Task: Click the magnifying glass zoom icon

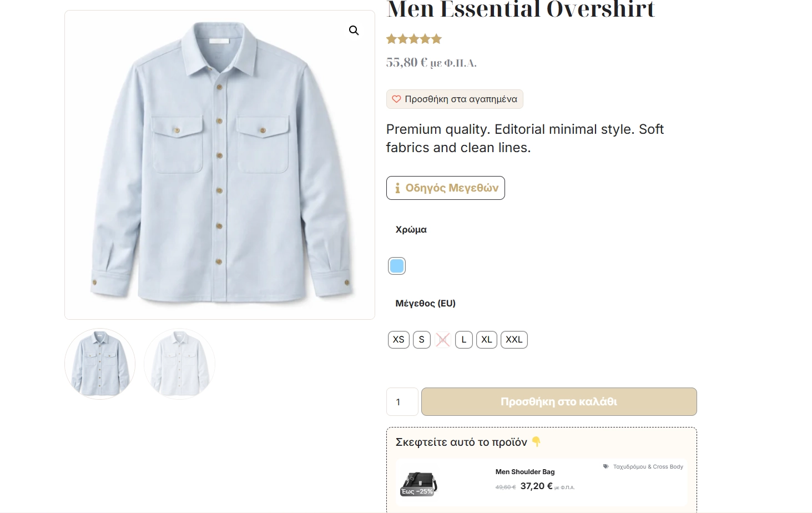Action: tap(354, 31)
